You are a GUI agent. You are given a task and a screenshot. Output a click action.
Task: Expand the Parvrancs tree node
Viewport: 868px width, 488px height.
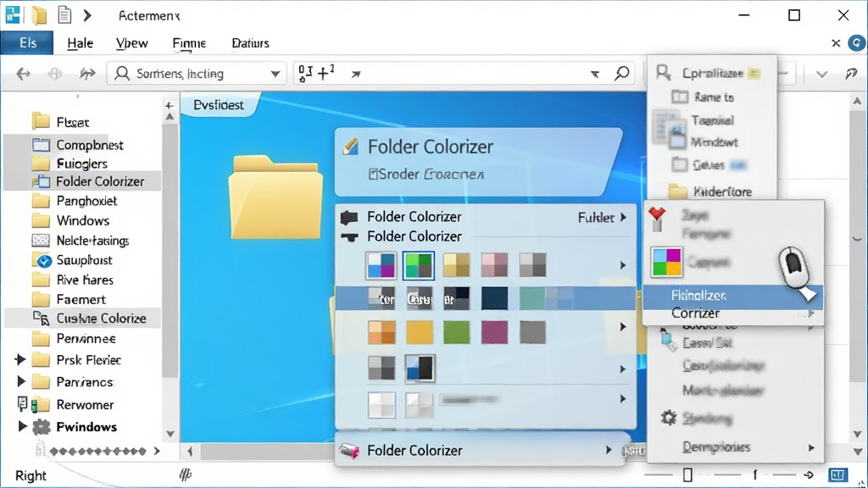[x=20, y=382]
